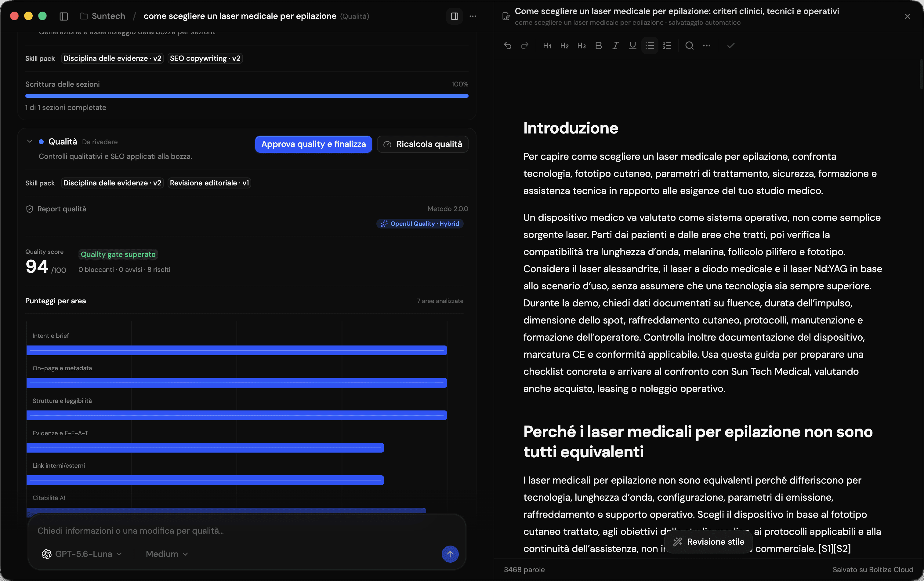The image size is (924, 581).
Task: Click the 3468 parole word count
Action: pyautogui.click(x=524, y=569)
